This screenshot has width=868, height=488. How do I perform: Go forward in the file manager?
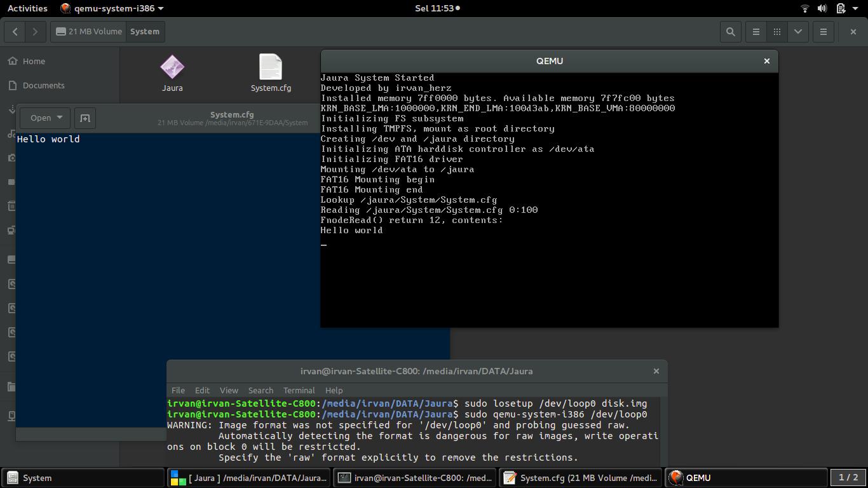(x=36, y=31)
